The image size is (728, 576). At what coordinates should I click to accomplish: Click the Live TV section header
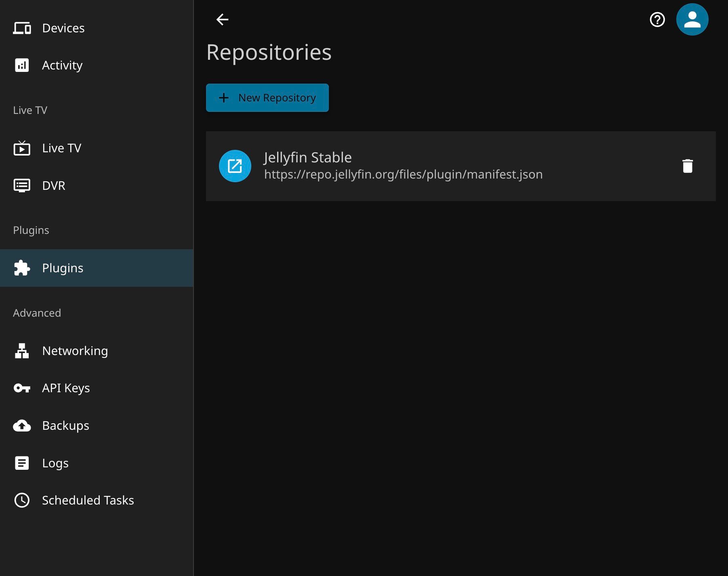tap(30, 110)
